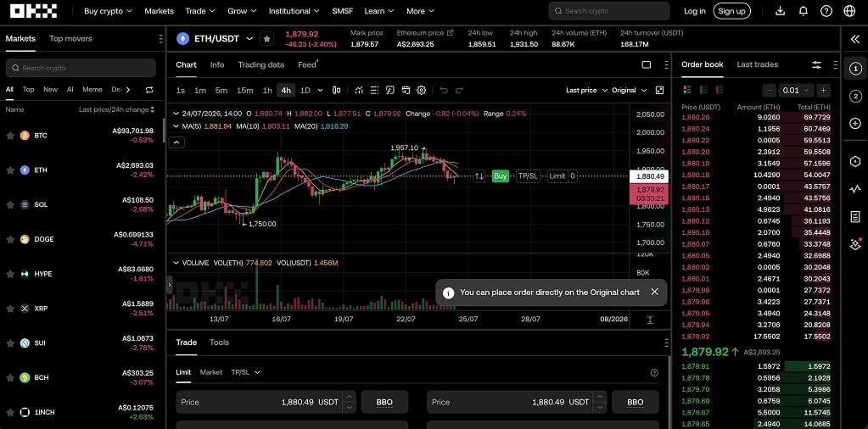Show sell orders only view
The image size is (868, 429).
click(x=720, y=90)
